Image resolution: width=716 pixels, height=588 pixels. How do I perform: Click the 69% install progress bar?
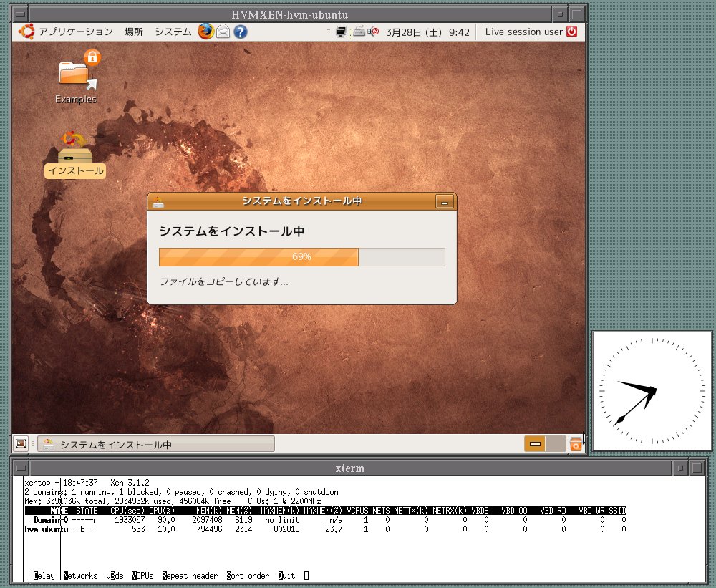click(x=301, y=256)
